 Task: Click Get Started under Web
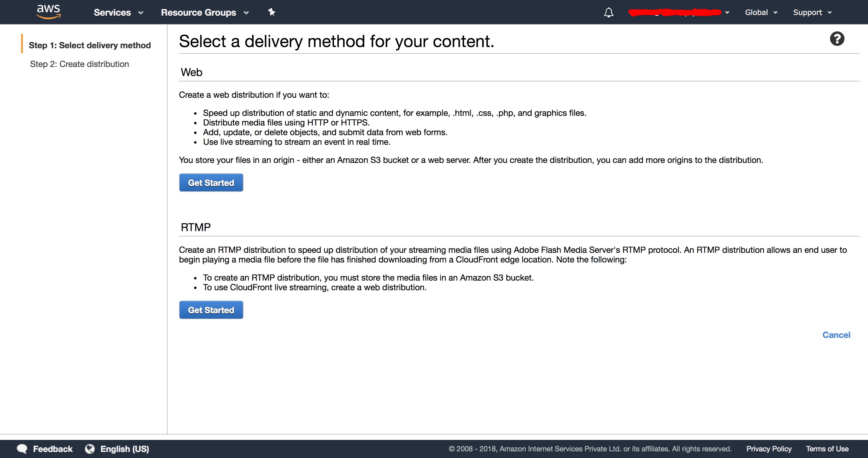(x=211, y=183)
